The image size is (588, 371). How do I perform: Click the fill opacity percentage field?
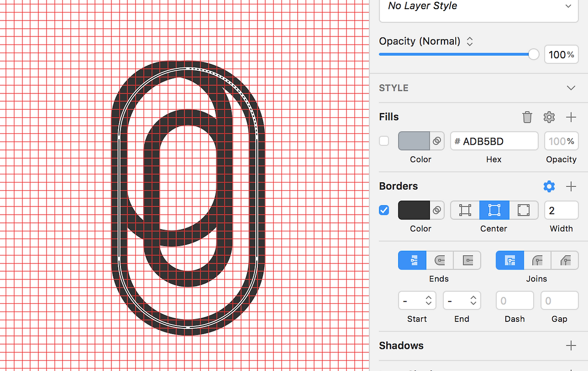[x=561, y=141]
